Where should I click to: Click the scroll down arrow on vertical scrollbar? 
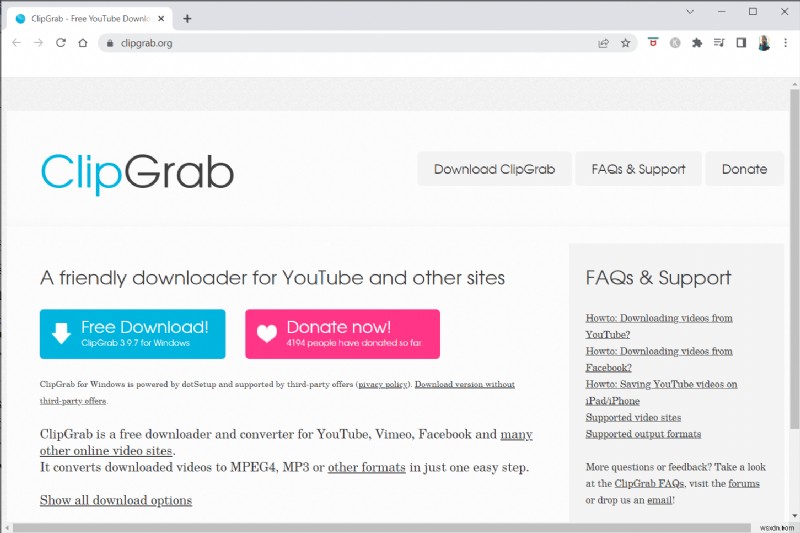(x=794, y=516)
